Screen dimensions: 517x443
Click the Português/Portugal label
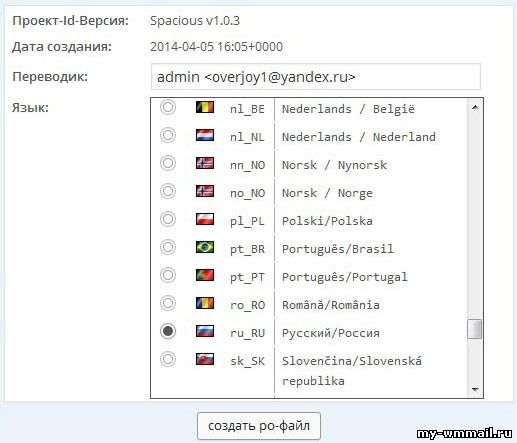coord(345,277)
